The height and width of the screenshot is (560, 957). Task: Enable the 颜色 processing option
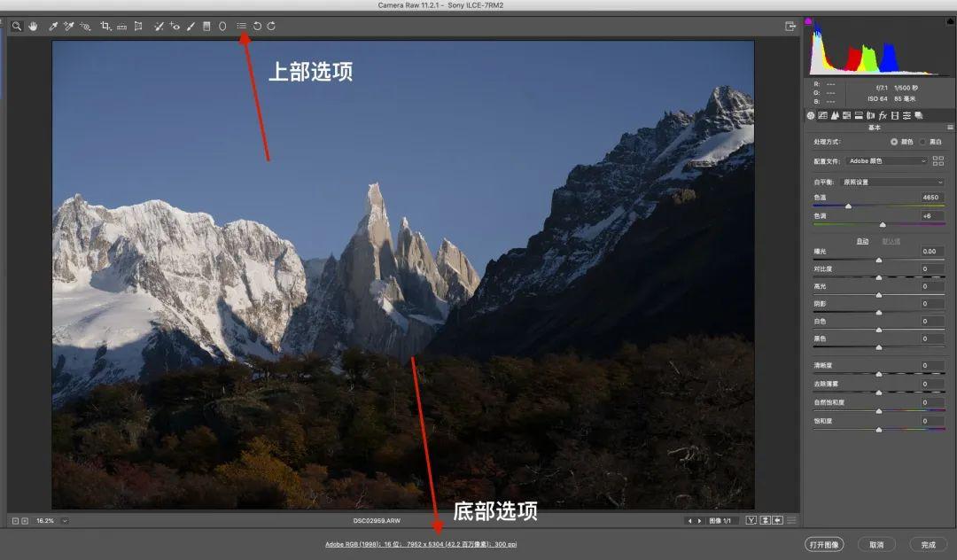[x=894, y=142]
